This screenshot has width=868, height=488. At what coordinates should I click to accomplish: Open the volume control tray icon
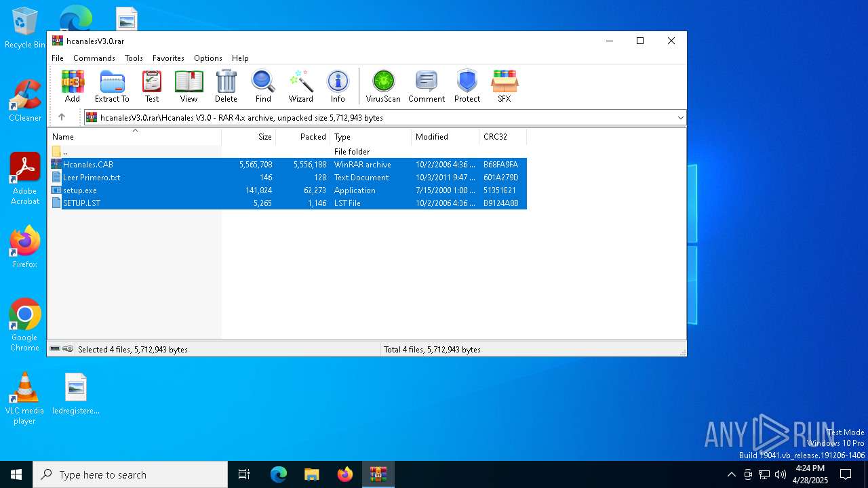click(781, 474)
